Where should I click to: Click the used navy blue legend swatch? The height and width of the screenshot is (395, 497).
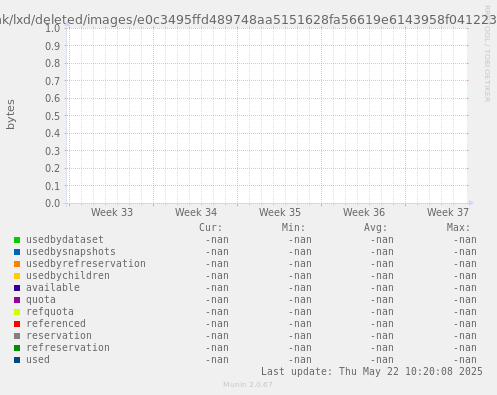click(x=17, y=360)
